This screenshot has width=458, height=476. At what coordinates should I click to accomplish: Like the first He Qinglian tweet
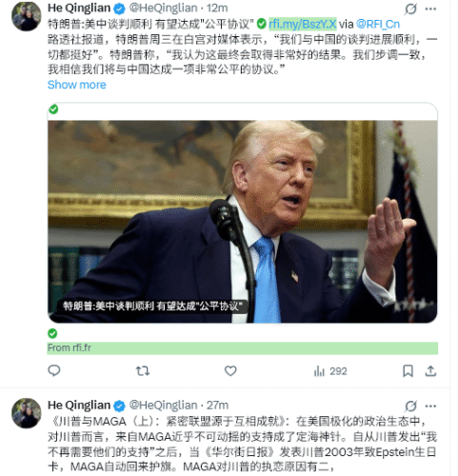pyautogui.click(x=230, y=370)
